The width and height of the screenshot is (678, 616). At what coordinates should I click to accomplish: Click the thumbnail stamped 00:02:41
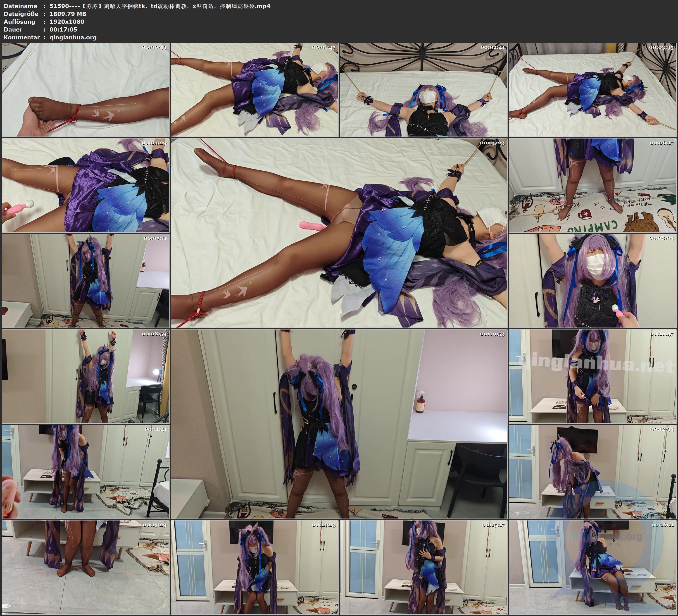click(x=424, y=90)
